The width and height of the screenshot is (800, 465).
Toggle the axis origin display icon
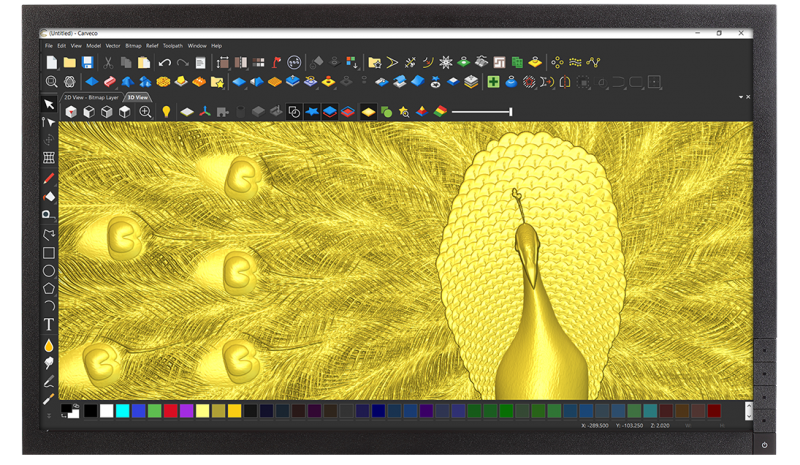click(x=203, y=111)
